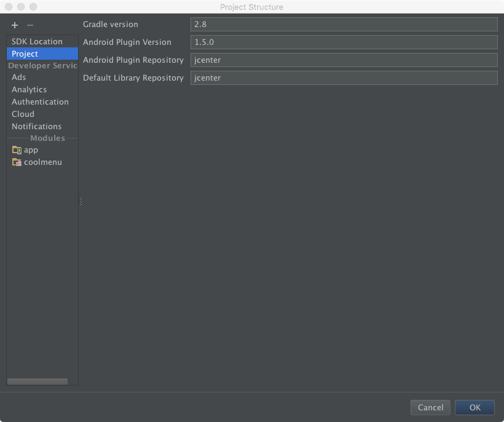This screenshot has width=504, height=422.
Task: Select the app module name
Action: 31,150
